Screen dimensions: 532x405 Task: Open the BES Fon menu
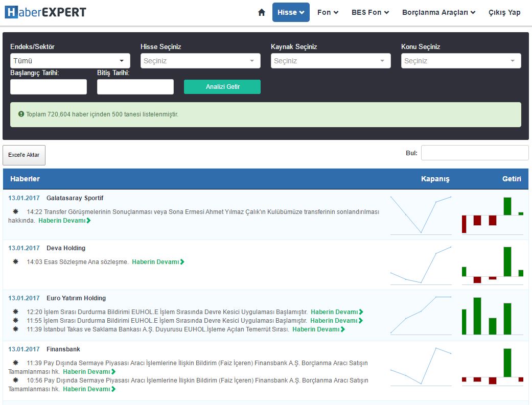click(370, 12)
